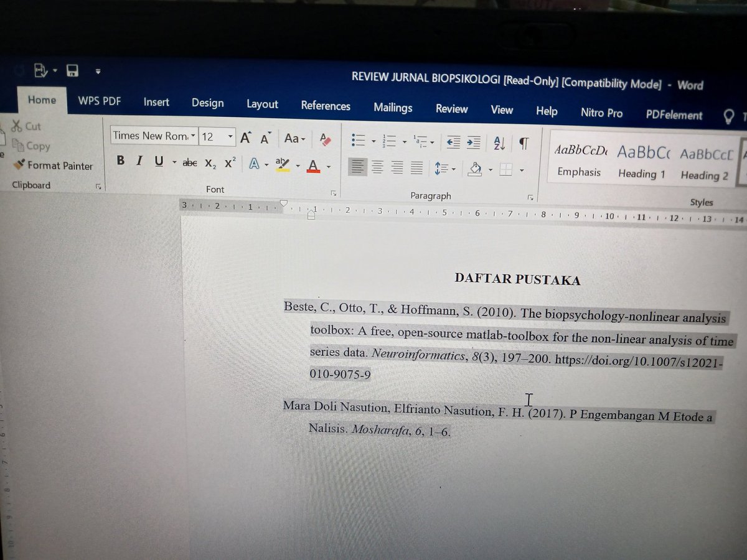Viewport: 747px width, 560px height.
Task: Toggle paragraph marks with the pilcrow icon
Action: (524, 144)
